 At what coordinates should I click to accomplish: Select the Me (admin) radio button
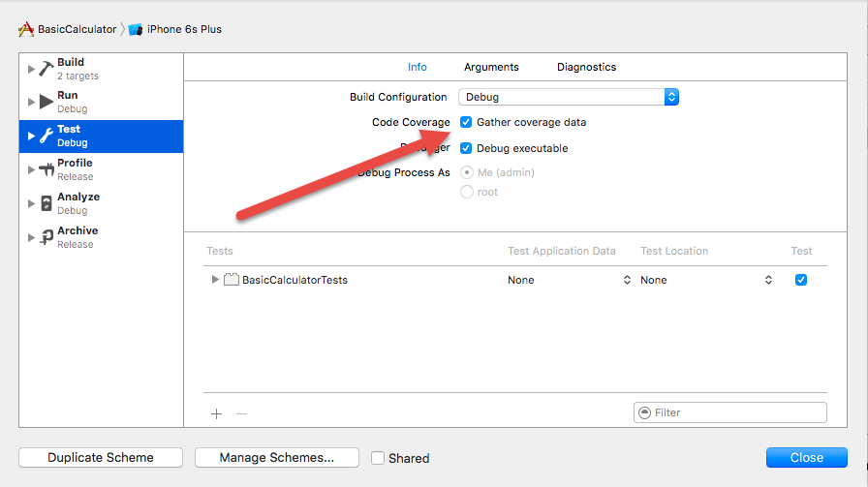coord(467,172)
